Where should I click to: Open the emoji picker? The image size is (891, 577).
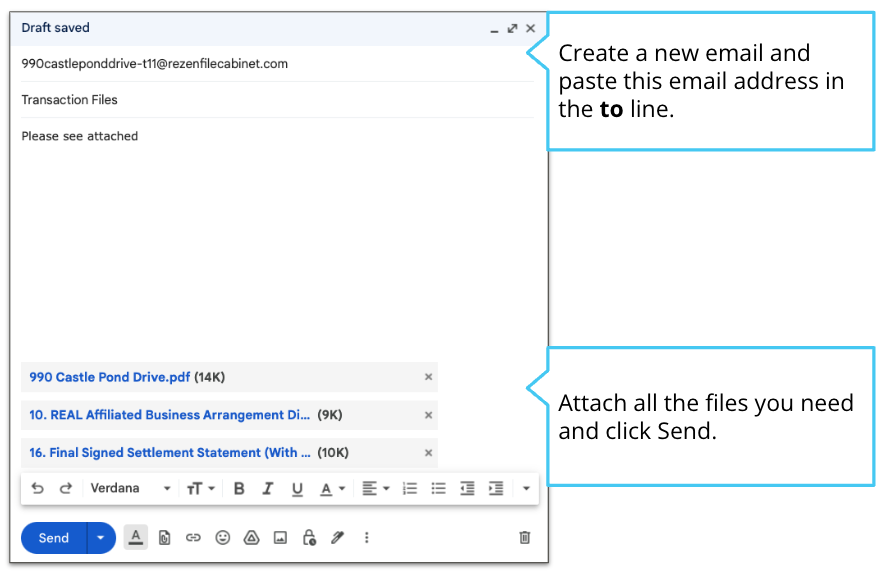(x=222, y=538)
